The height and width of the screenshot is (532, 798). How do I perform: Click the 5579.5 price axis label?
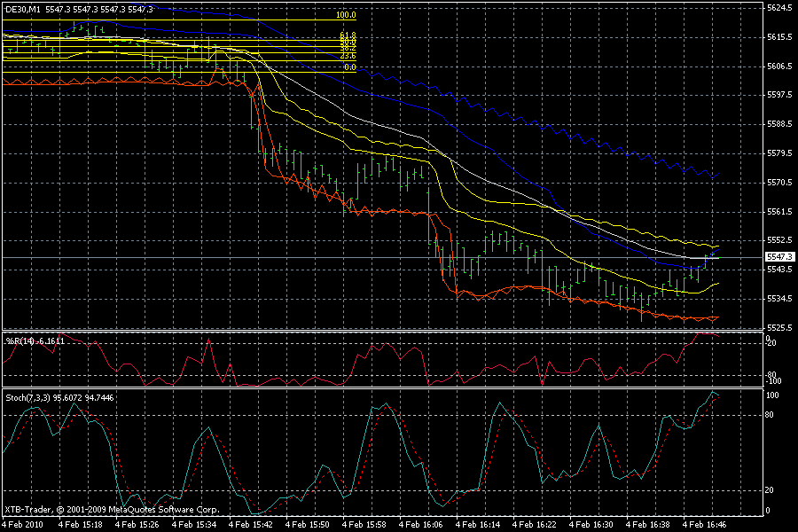(x=779, y=153)
